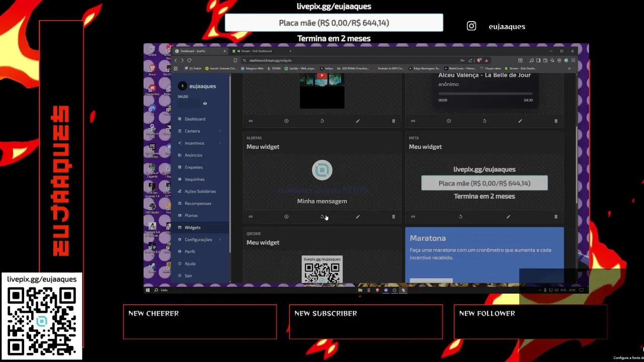Image resolution: width=644 pixels, height=362 pixels.
Task: Open the Spotify Web player bookmark
Action: tap(300, 68)
